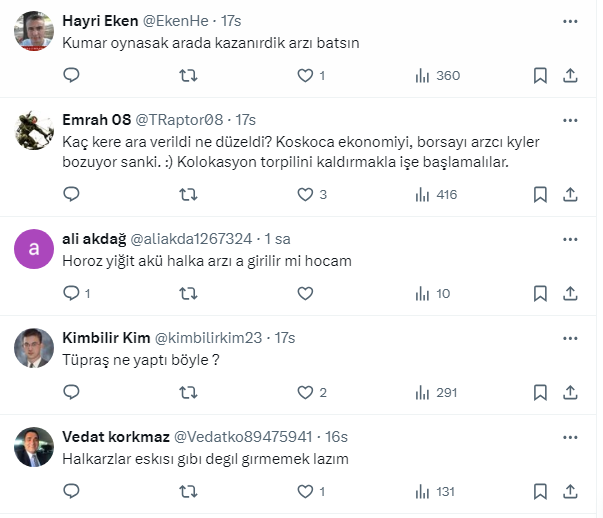Like Vedat korkmaz's tweet
603x518 pixels.
click(306, 492)
